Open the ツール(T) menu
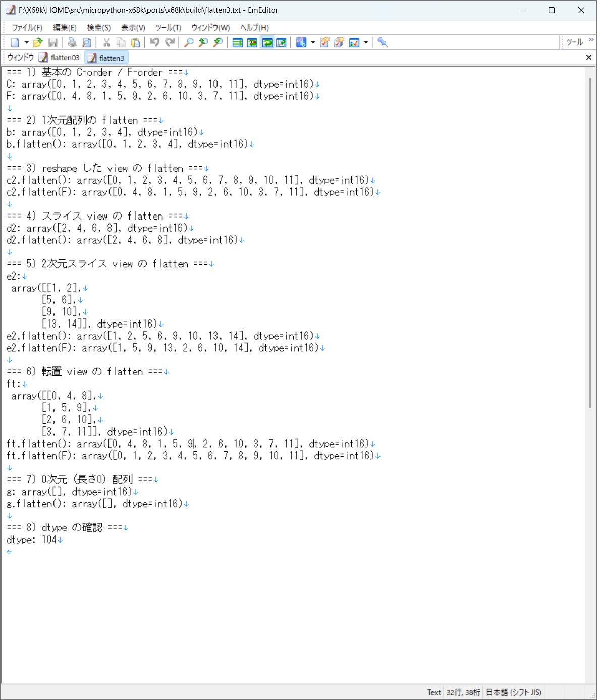597x700 pixels. [169, 28]
